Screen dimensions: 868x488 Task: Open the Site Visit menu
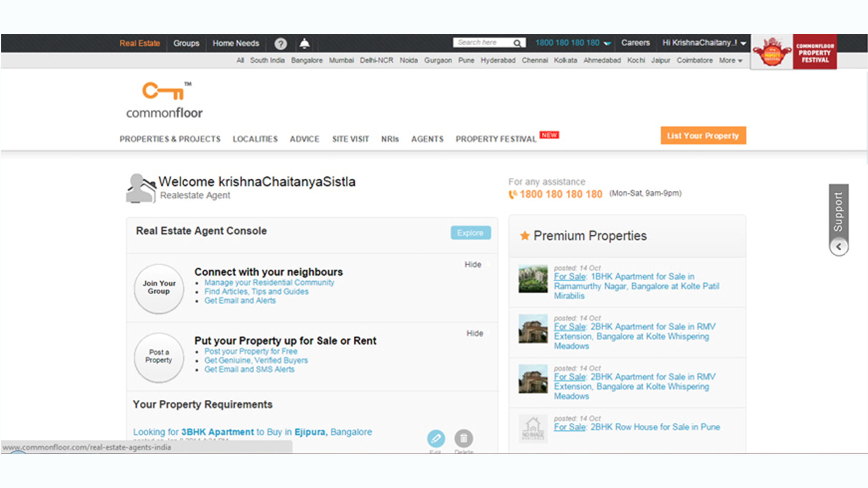(x=350, y=139)
